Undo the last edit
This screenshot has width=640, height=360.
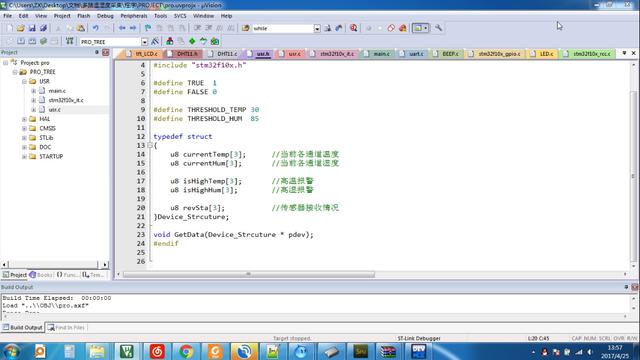[x=96, y=28]
